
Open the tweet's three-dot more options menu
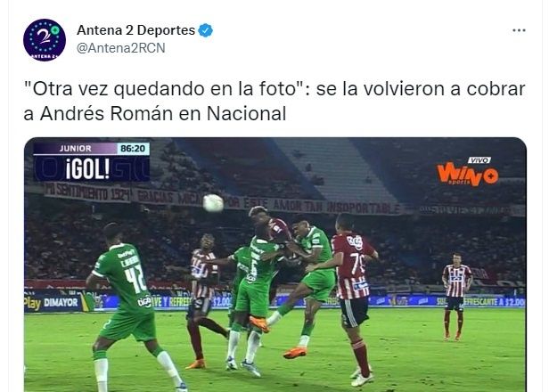(x=519, y=30)
